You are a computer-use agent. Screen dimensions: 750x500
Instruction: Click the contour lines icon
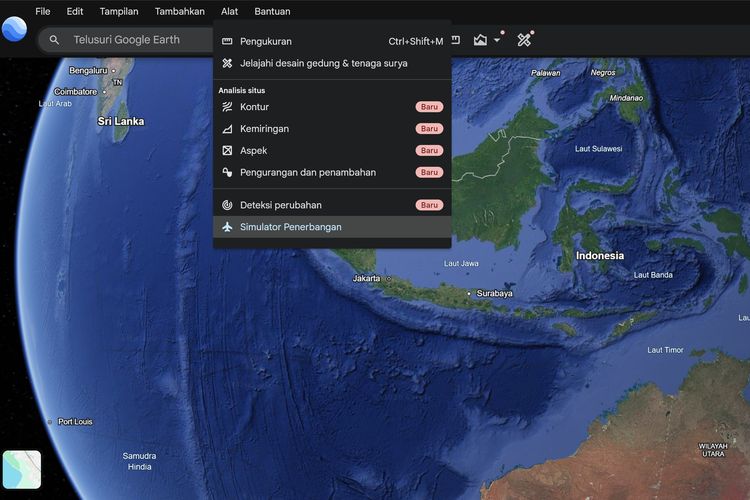[x=227, y=107]
